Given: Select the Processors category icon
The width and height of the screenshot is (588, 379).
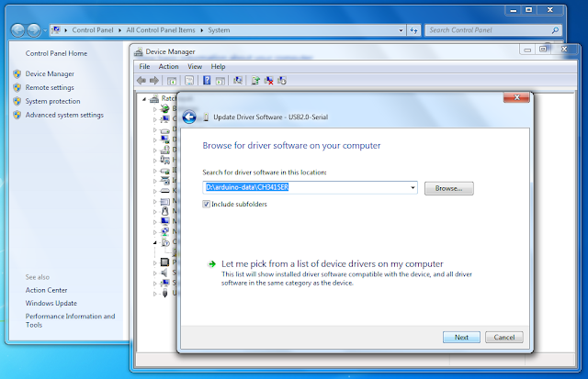Looking at the screenshot, I should [x=164, y=262].
